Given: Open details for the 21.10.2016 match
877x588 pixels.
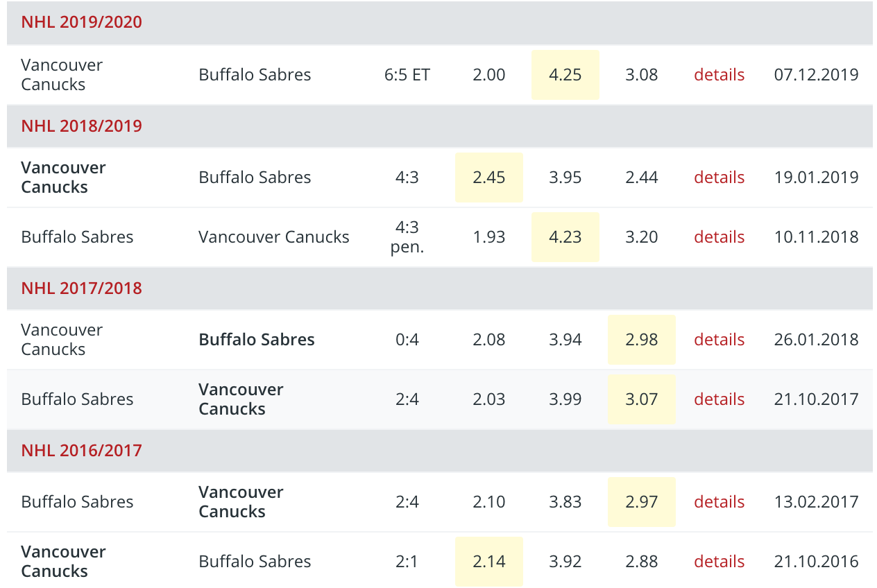Looking at the screenshot, I should (x=719, y=562).
